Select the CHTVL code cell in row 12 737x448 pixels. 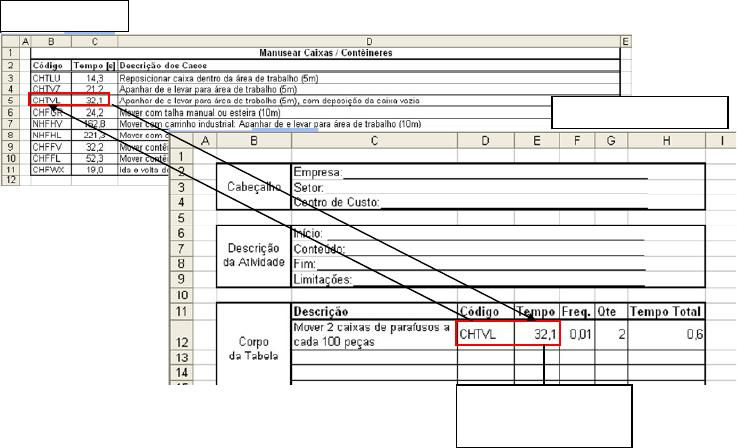coord(486,334)
